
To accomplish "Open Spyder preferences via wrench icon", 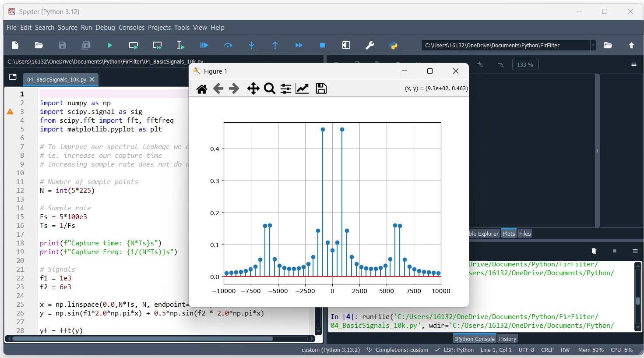I will 370,45.
